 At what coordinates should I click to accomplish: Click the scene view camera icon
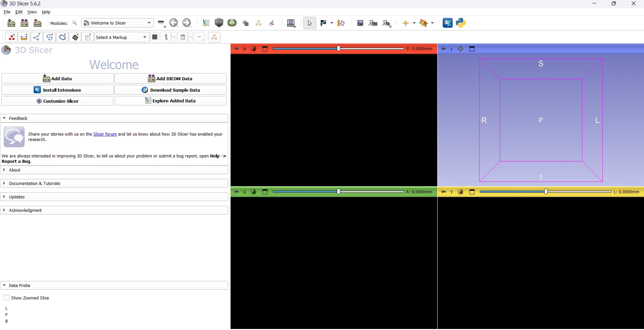point(373,23)
